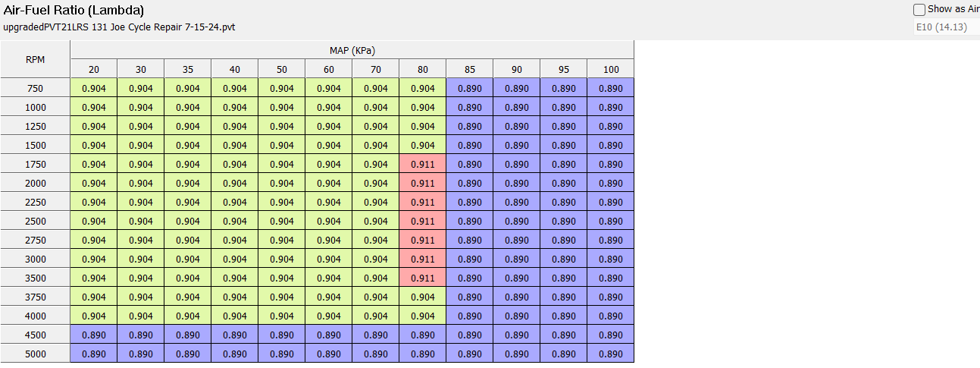
Task: Click the MAP (KPa) axis title
Action: click(x=352, y=50)
